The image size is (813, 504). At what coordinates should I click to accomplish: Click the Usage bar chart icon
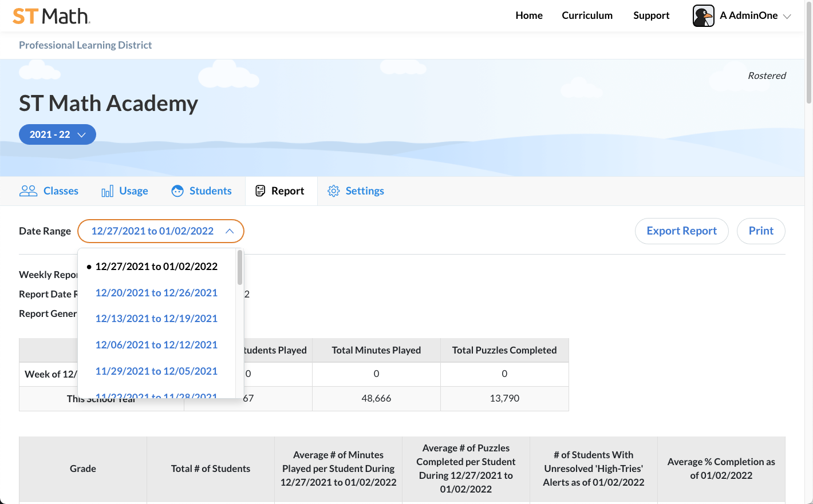pos(107,191)
